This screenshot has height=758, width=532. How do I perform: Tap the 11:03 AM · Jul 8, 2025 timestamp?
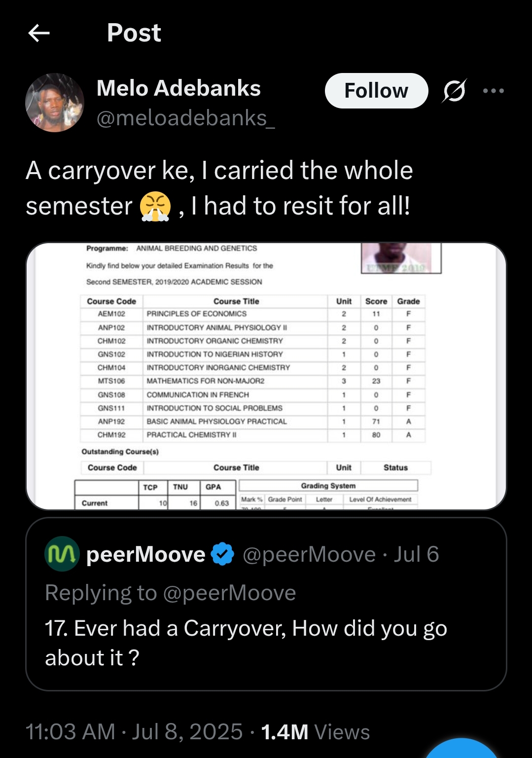click(x=134, y=732)
